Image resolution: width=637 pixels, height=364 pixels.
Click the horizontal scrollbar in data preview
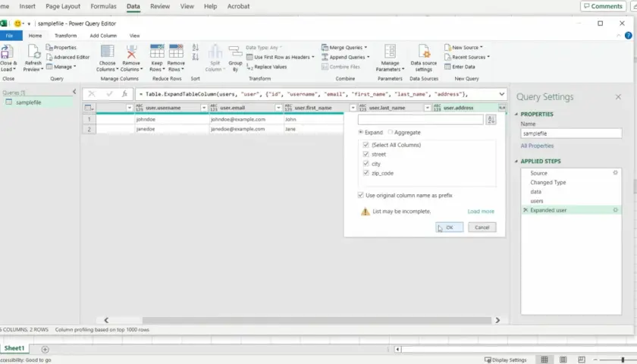(x=317, y=320)
